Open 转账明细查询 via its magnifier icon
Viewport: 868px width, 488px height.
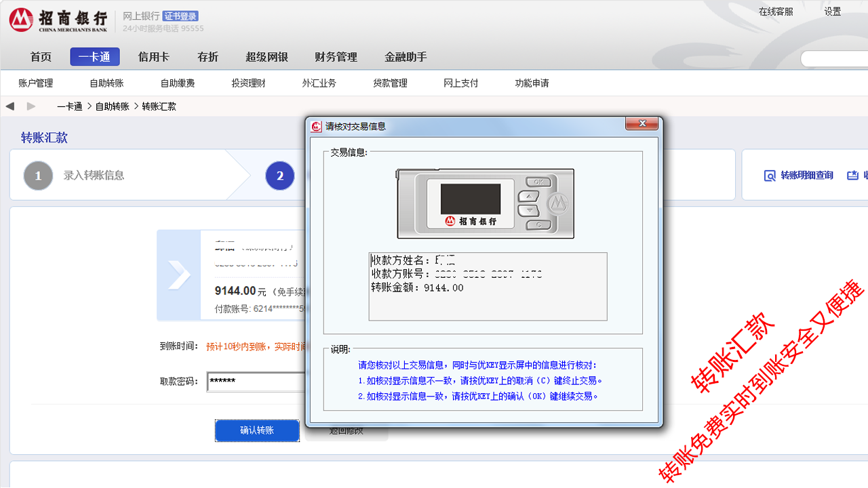tap(770, 175)
